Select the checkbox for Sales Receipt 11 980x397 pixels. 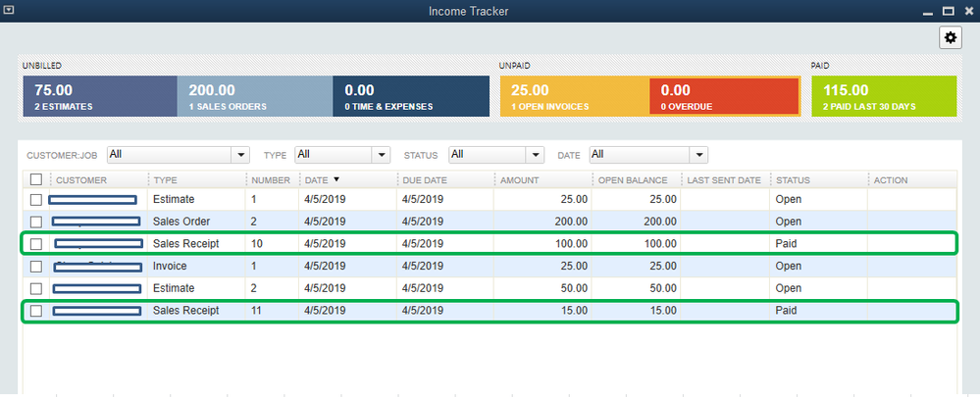click(36, 311)
